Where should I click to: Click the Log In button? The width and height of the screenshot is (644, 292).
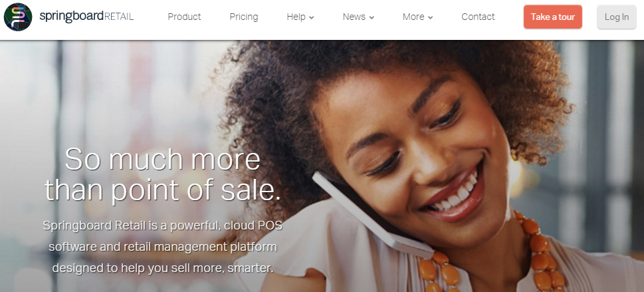[x=617, y=17]
